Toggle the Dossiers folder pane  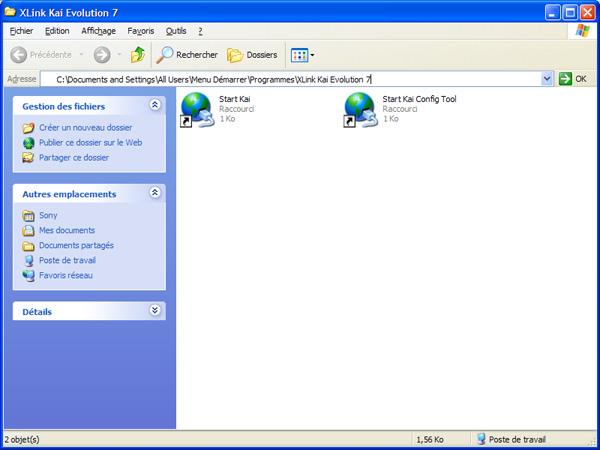coord(252,55)
